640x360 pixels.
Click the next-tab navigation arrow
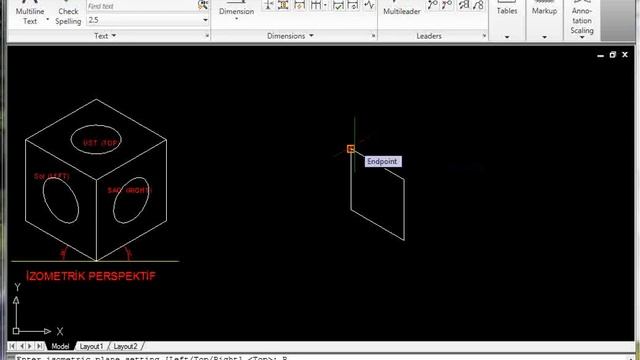[x=30, y=346]
